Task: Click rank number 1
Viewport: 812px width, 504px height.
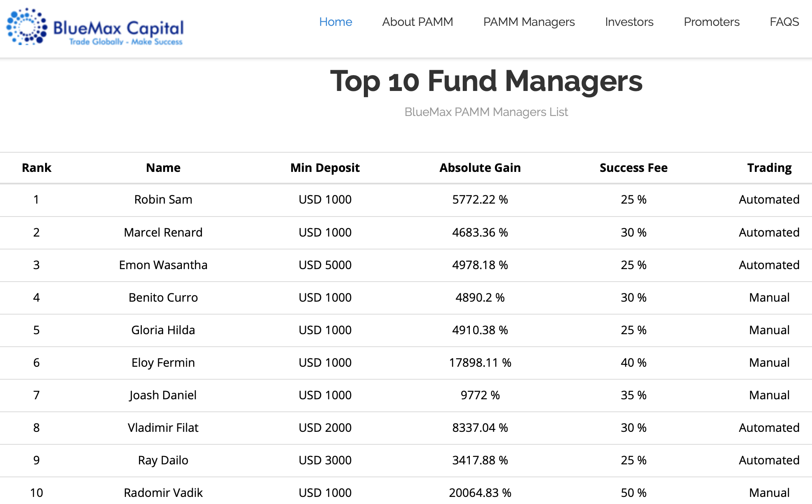Action: point(36,199)
